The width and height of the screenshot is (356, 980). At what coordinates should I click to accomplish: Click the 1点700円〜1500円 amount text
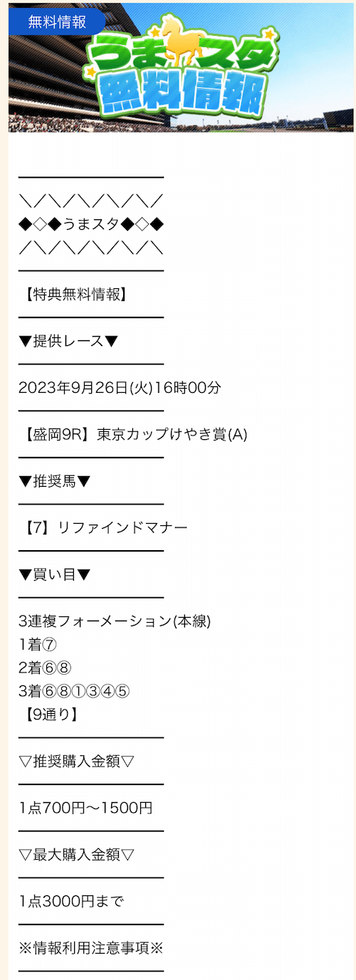click(85, 808)
